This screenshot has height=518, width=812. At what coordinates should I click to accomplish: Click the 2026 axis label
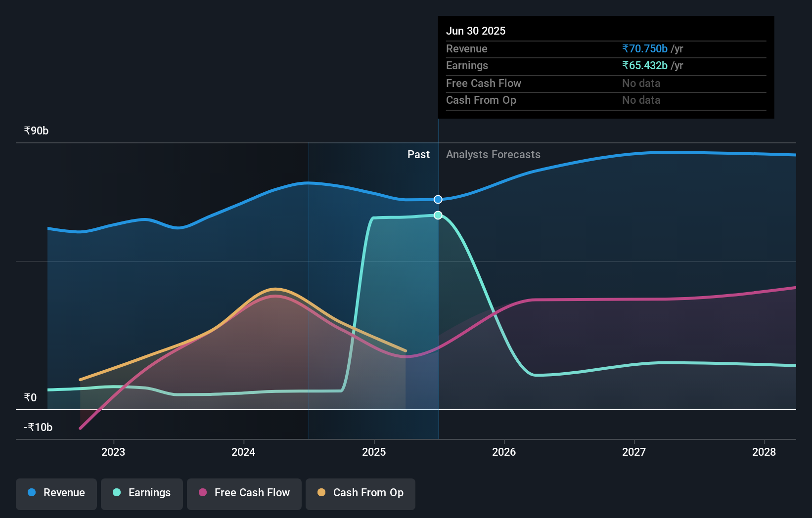pos(504,452)
